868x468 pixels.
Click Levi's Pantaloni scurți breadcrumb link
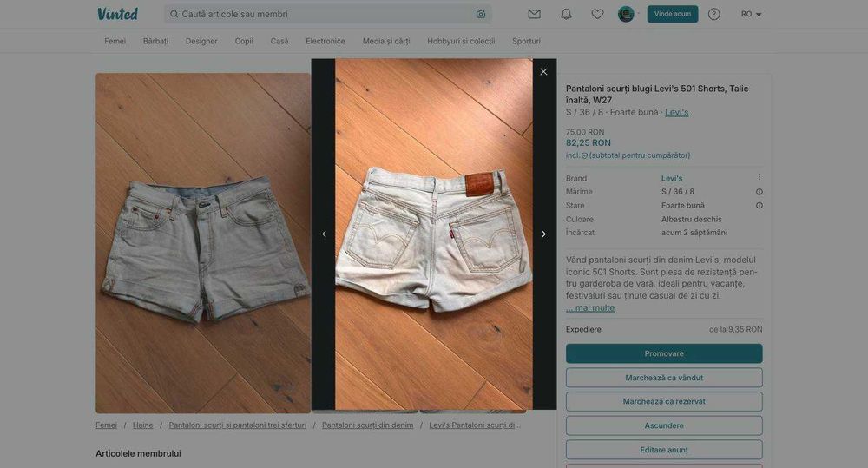475,425
